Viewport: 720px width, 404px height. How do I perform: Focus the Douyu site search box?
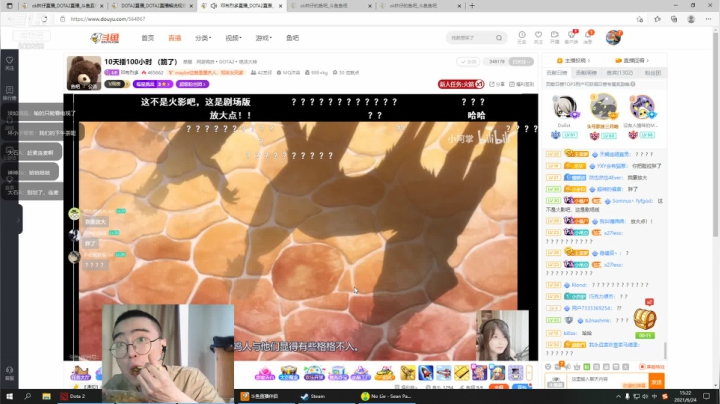pyautogui.click(x=471, y=38)
